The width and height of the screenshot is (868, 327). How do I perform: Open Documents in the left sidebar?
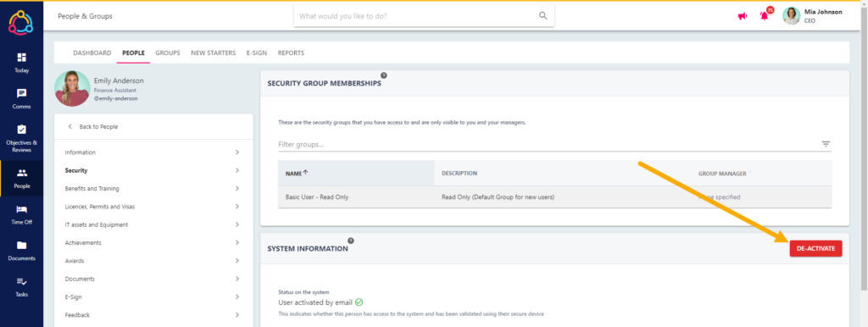pos(21,251)
